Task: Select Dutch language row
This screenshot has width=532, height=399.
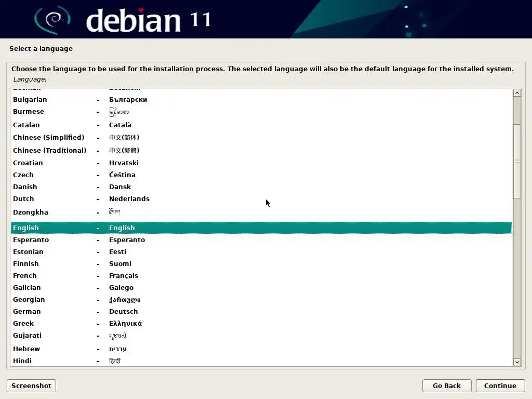Action: (261, 198)
